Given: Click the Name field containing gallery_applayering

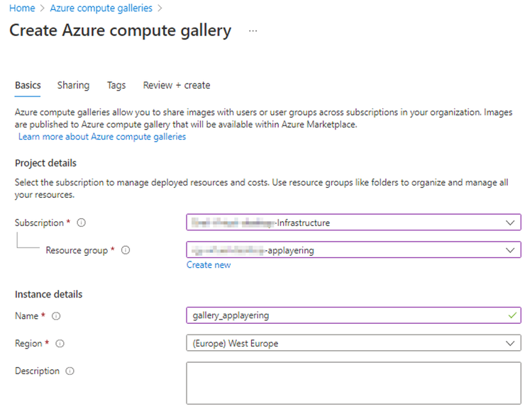Looking at the screenshot, I should click(x=353, y=315).
